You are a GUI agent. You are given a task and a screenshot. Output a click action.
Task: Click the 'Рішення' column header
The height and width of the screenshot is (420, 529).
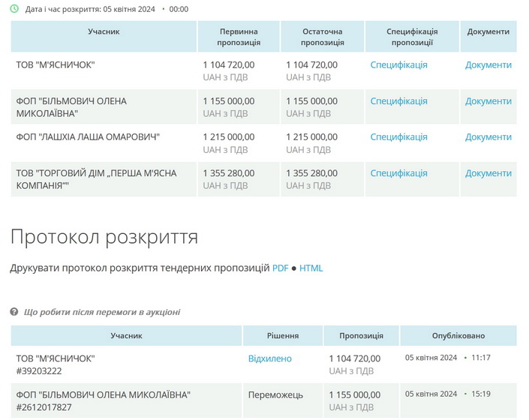[x=283, y=336]
